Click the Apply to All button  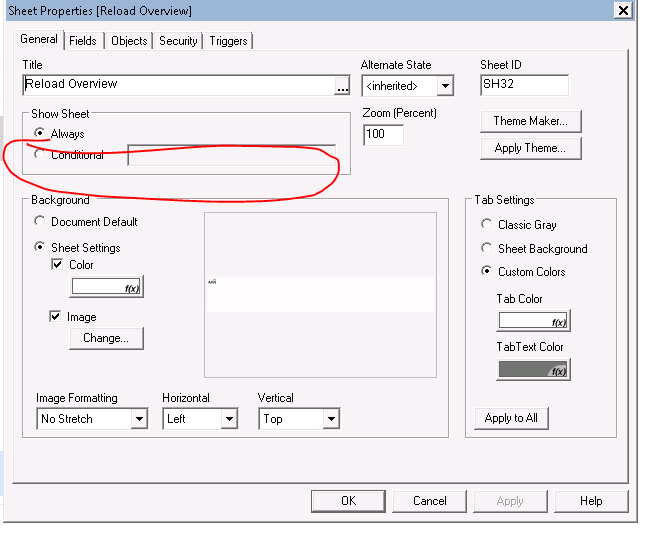click(x=511, y=418)
